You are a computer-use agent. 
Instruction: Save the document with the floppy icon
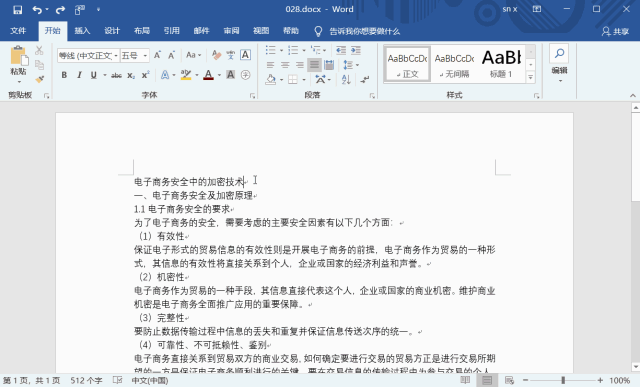pyautogui.click(x=18, y=9)
